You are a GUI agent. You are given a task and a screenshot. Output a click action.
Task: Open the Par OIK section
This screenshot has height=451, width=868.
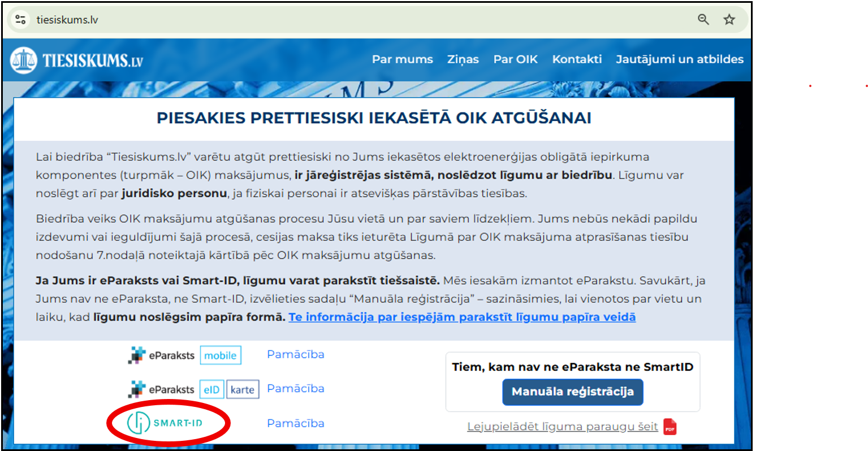pos(515,59)
